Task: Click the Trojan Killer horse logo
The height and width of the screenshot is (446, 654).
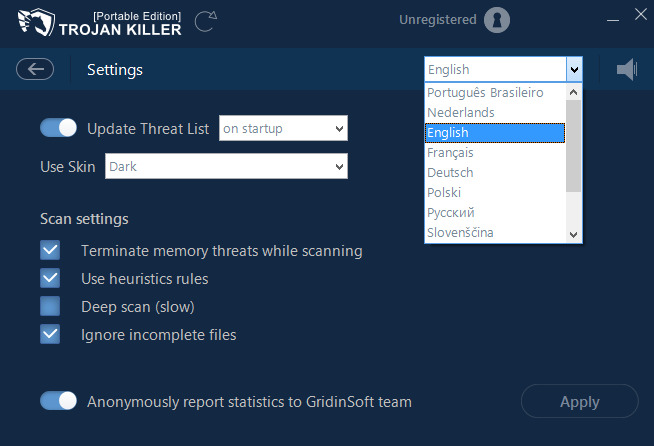Action: point(30,22)
